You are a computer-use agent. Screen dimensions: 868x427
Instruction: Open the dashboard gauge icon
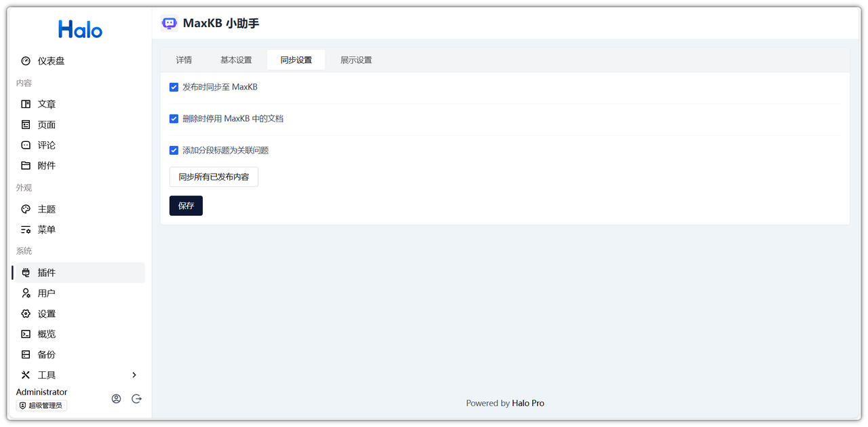click(26, 61)
